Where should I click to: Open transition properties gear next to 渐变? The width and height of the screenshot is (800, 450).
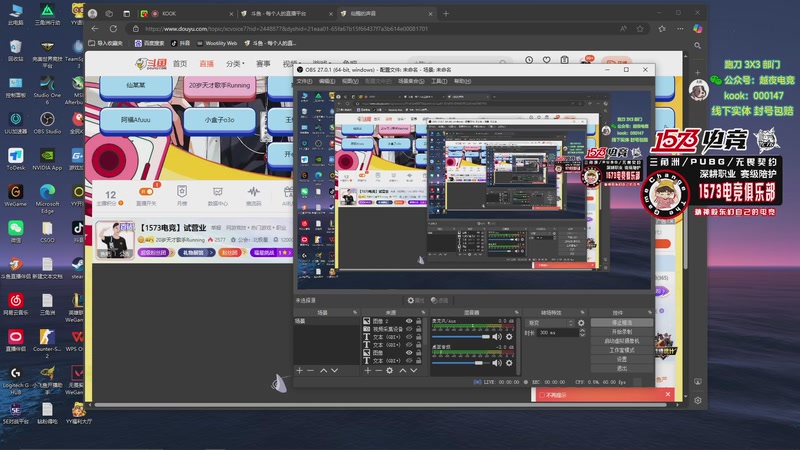(x=581, y=323)
